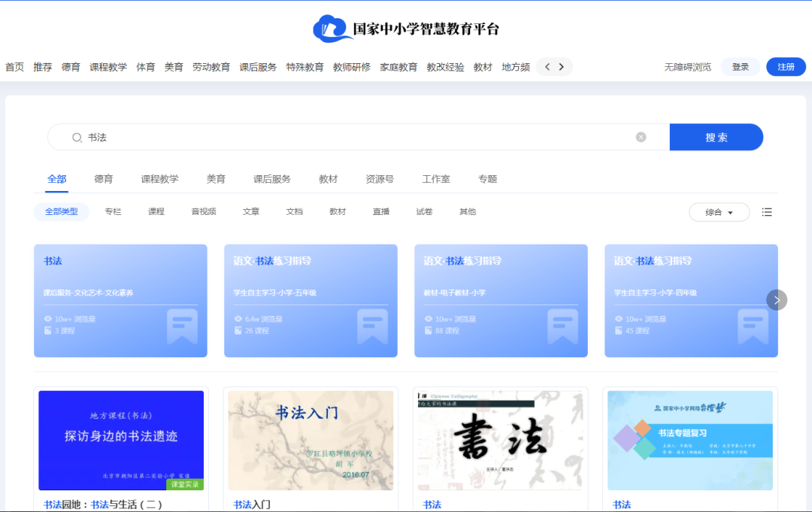This screenshot has height=512, width=812.
Task: Click the right navigation chevron near 地方频
Action: click(561, 66)
